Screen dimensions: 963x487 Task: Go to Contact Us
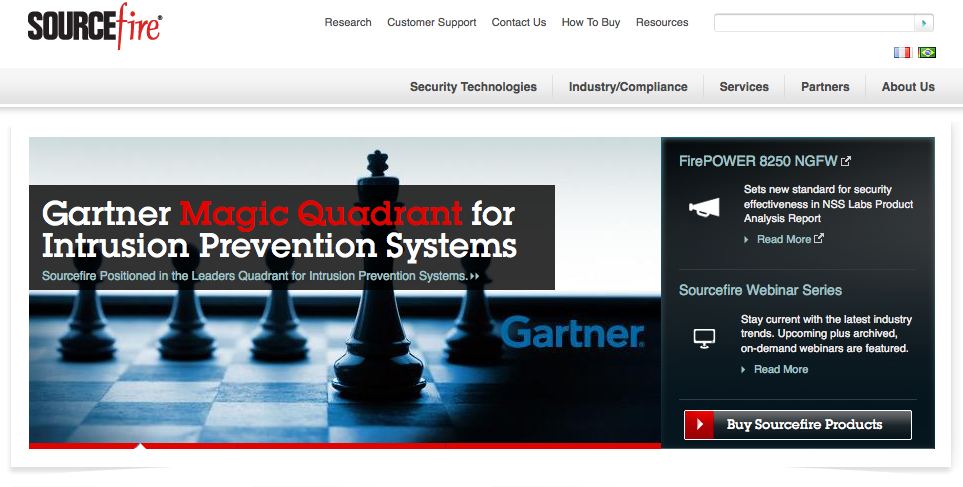pyautogui.click(x=518, y=23)
